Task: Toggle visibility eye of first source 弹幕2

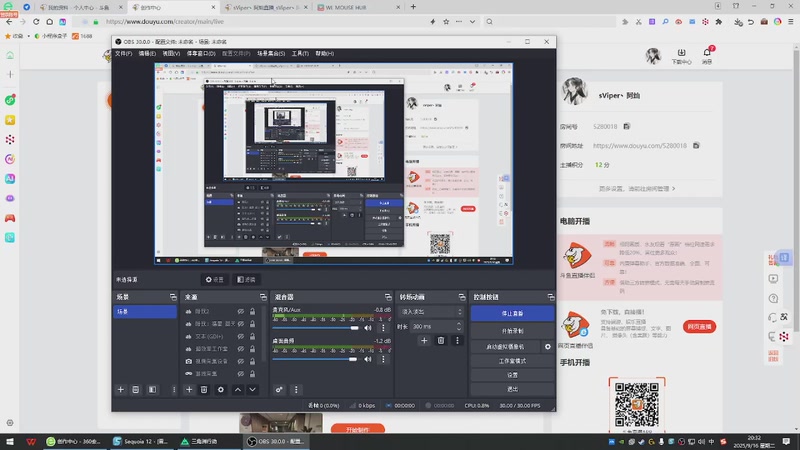Action: (x=241, y=311)
